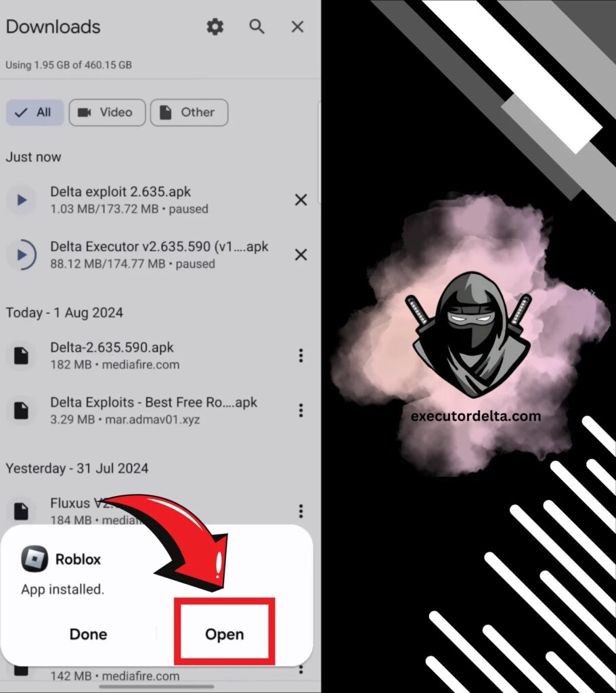Open options menu for Fluxus file

[x=301, y=511]
